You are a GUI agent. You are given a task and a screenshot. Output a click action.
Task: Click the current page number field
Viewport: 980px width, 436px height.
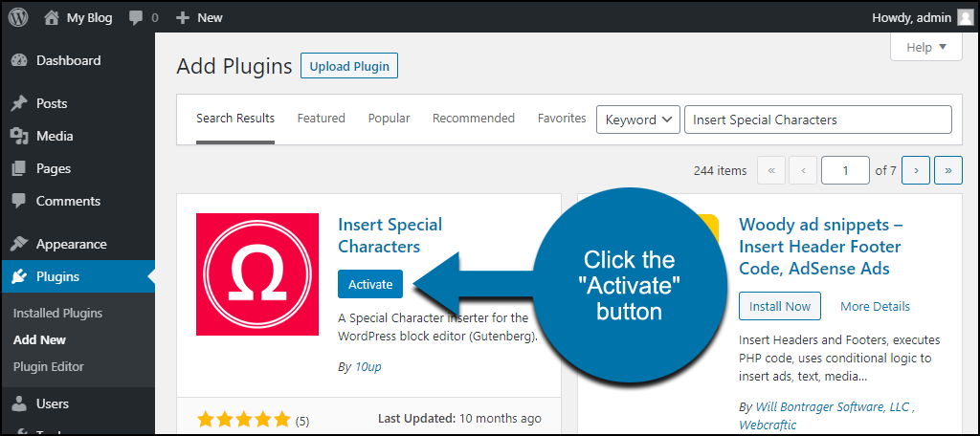pos(845,170)
